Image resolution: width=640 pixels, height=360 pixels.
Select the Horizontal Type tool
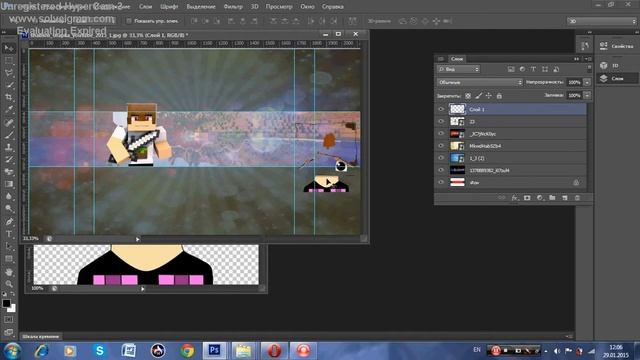9,234
